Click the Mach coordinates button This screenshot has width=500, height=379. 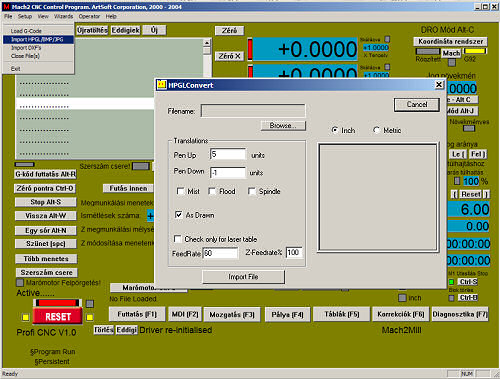coord(451,53)
